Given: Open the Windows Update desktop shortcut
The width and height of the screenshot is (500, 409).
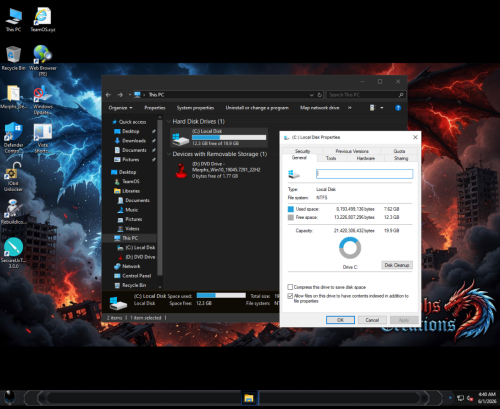Looking at the screenshot, I should pyautogui.click(x=43, y=99).
